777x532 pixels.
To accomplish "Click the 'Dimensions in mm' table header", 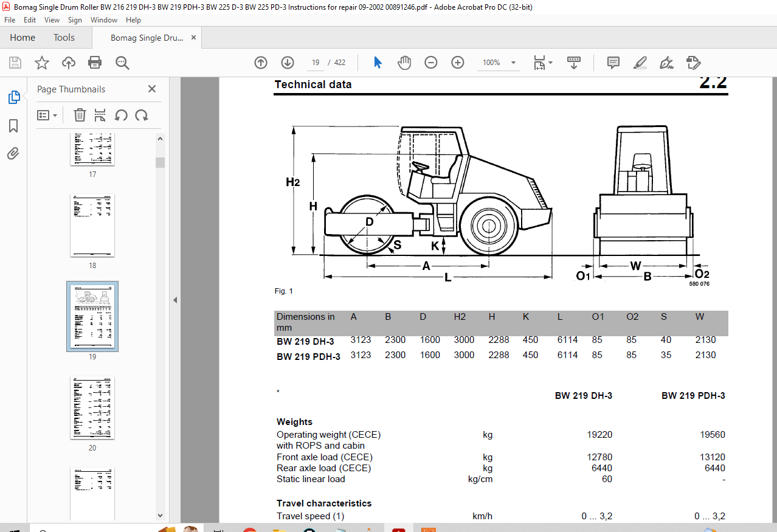I will pos(306,322).
